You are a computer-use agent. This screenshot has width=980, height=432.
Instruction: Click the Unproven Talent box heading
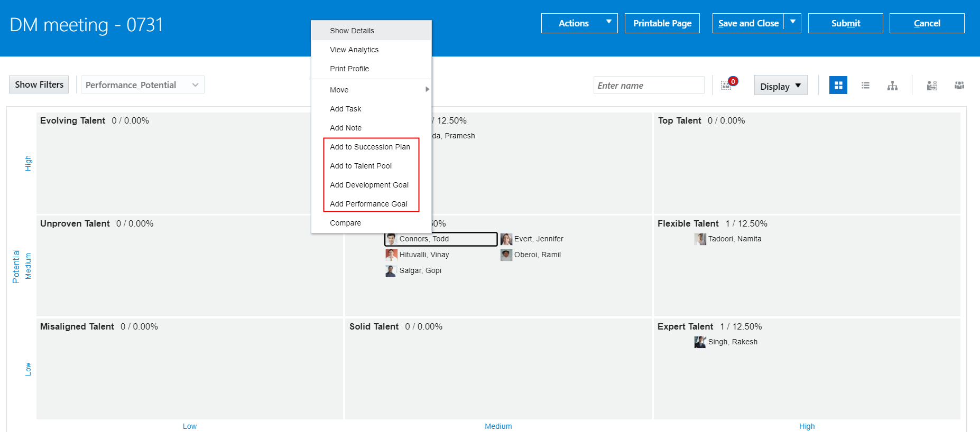click(75, 223)
